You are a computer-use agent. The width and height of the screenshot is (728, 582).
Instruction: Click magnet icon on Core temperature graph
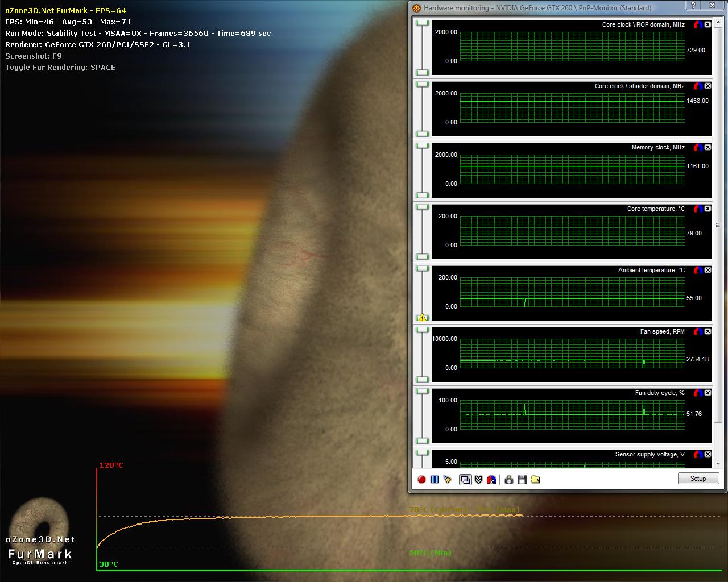pos(698,209)
